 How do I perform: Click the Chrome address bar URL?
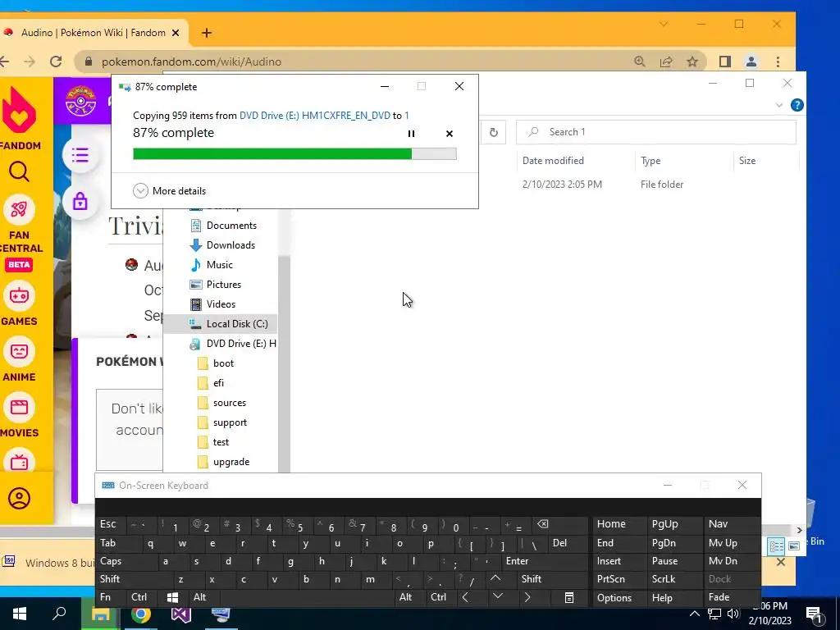191,62
